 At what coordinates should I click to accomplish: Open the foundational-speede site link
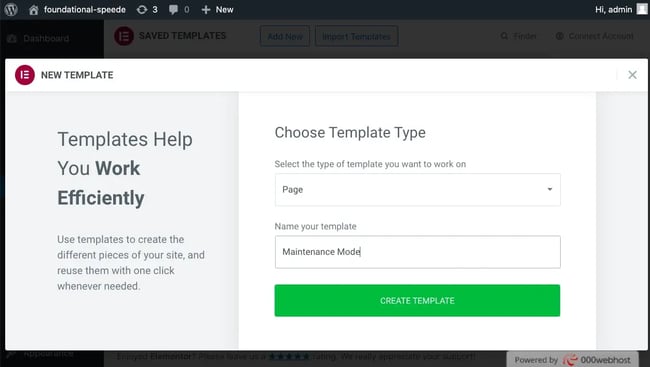pos(85,10)
